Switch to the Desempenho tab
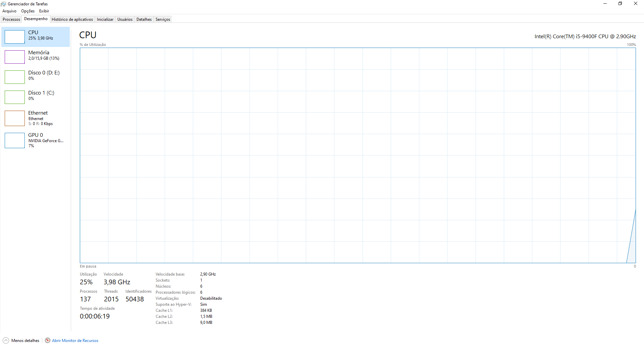644x348 pixels. pos(36,19)
